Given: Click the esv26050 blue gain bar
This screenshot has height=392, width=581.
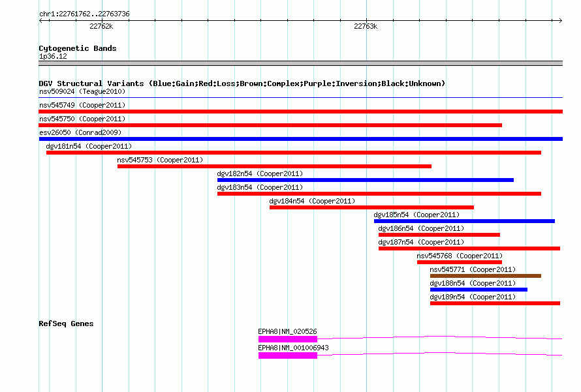Looking at the screenshot, I should pyautogui.click(x=300, y=139).
